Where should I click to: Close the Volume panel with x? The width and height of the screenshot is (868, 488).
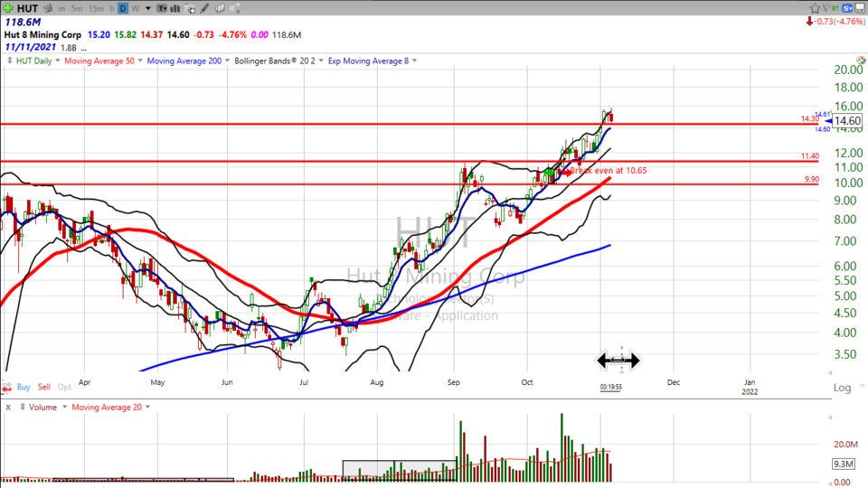click(x=7, y=408)
